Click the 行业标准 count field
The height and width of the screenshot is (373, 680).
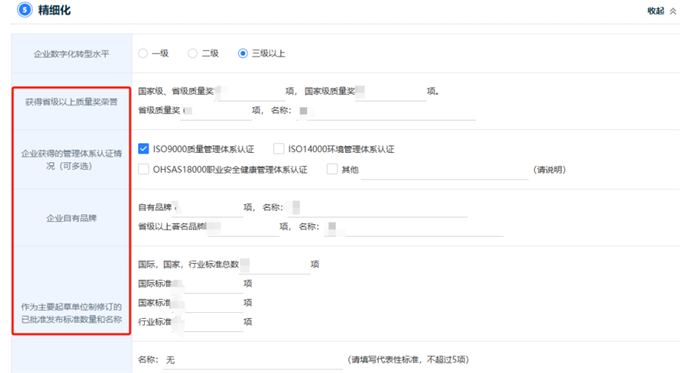(207, 322)
